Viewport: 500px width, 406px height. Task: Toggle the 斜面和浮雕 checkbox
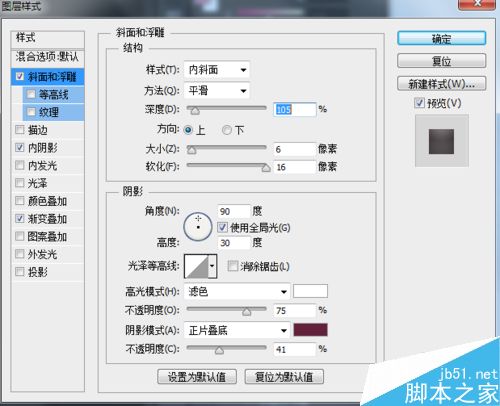20,77
